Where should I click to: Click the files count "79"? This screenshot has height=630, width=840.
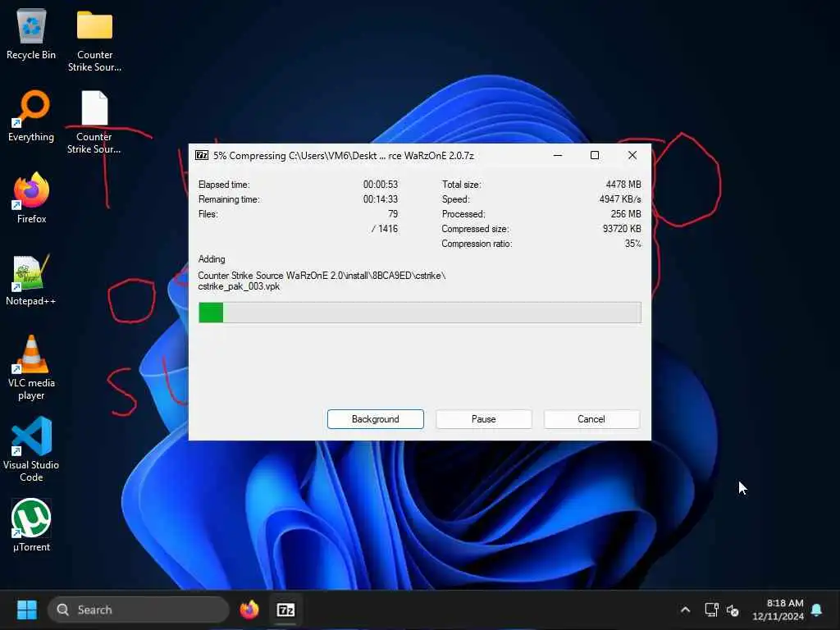[x=393, y=214]
